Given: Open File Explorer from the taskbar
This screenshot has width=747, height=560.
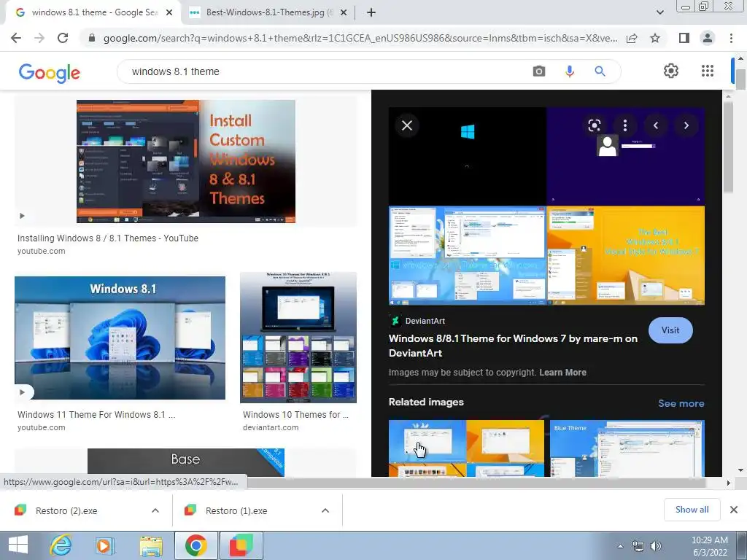Looking at the screenshot, I should 151,545.
